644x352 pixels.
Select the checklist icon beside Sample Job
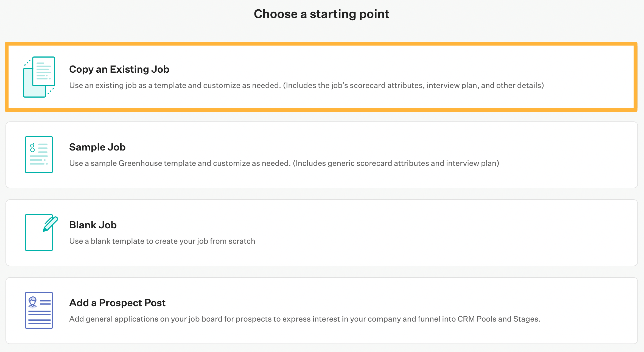pos(38,154)
